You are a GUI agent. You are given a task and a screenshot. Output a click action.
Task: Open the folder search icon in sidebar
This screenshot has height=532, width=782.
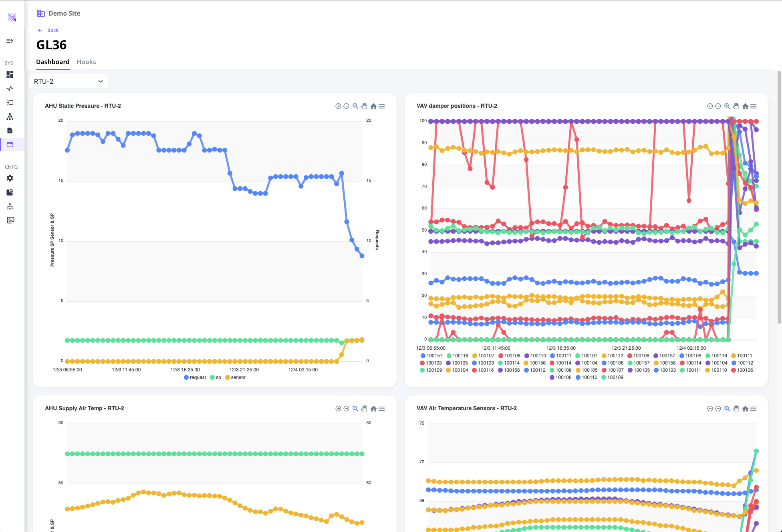pyautogui.click(x=10, y=192)
